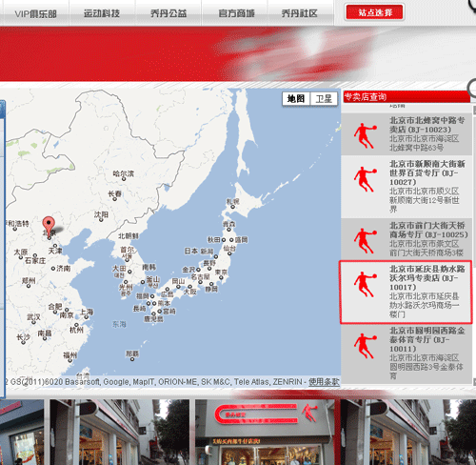Click the 合肥 city label on map
Image resolution: width=476 pixels, height=465 pixels.
(x=55, y=307)
